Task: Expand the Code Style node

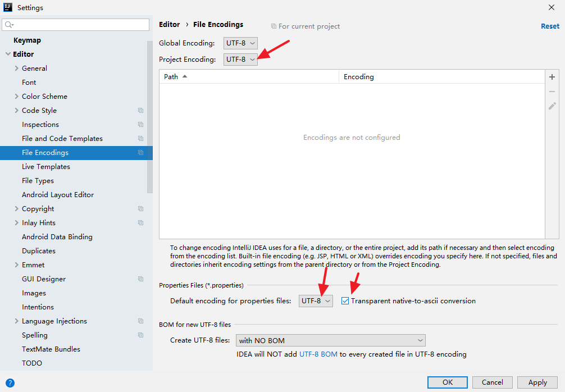Action: click(16, 110)
